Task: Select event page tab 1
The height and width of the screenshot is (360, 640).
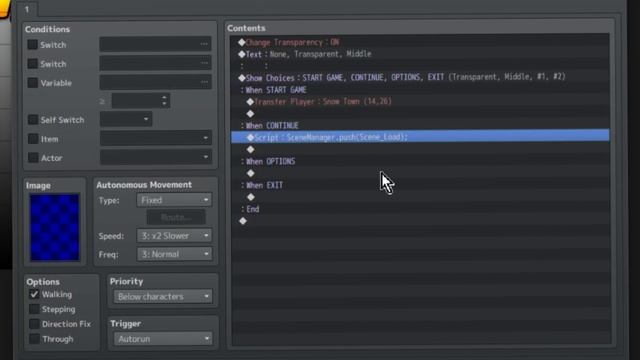Action: (27, 9)
